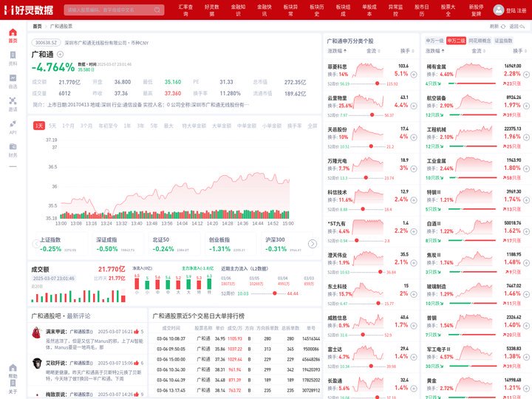Click the 300638.SZ stock code badge
Screen dimensions: 532x399
tap(46, 43)
